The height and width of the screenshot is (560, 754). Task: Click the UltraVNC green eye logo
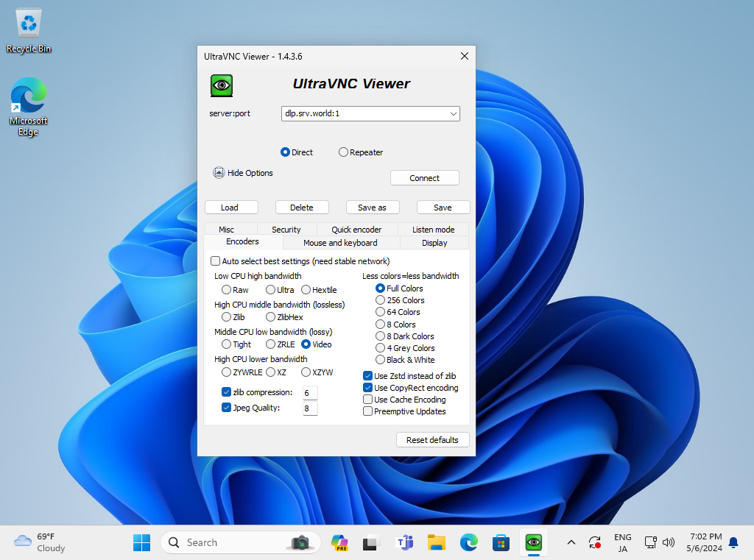(221, 85)
